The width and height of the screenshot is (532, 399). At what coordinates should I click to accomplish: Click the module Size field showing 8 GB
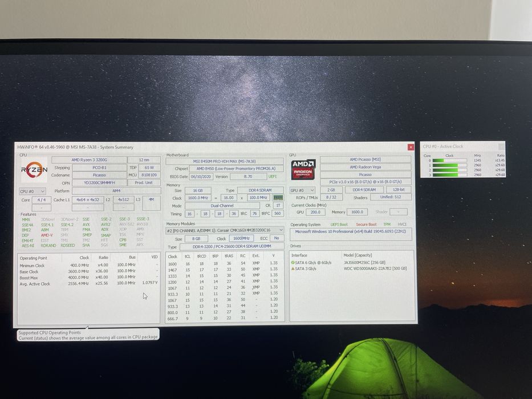pos(196,238)
